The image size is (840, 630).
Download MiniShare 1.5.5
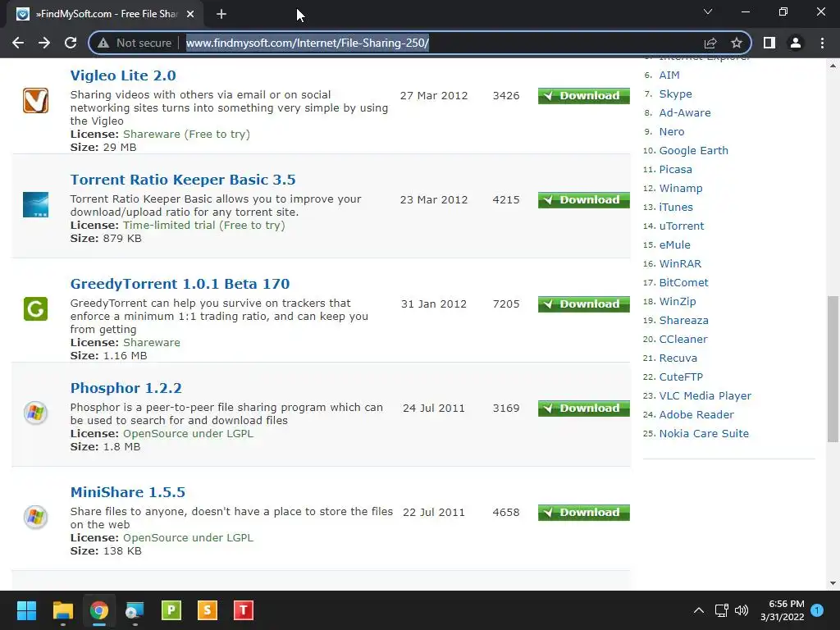tap(584, 513)
